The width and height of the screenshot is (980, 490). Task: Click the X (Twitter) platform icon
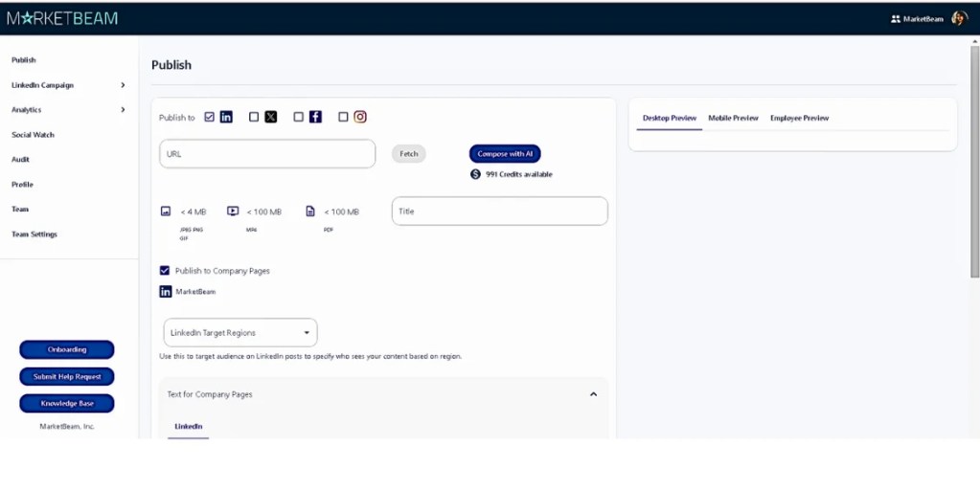point(271,117)
